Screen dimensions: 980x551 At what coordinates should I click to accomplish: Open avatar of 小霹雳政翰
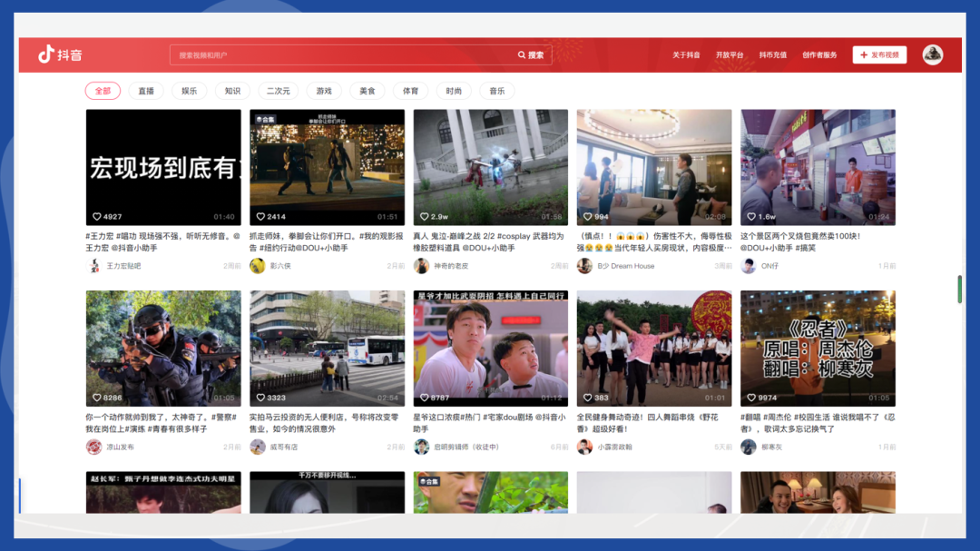584,447
